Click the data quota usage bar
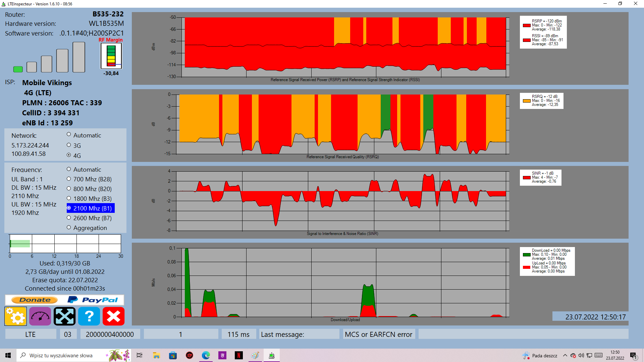The height and width of the screenshot is (362, 644). click(x=65, y=244)
